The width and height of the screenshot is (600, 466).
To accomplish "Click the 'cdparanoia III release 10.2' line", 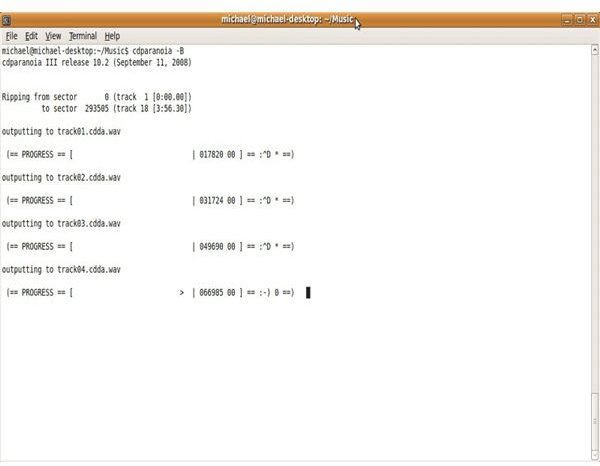I will click(x=97, y=62).
